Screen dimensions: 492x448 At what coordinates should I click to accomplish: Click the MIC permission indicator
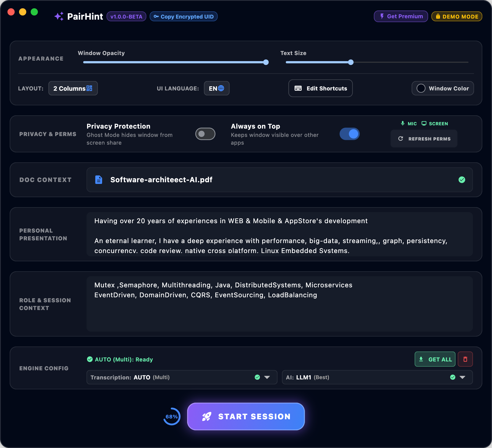tap(409, 124)
